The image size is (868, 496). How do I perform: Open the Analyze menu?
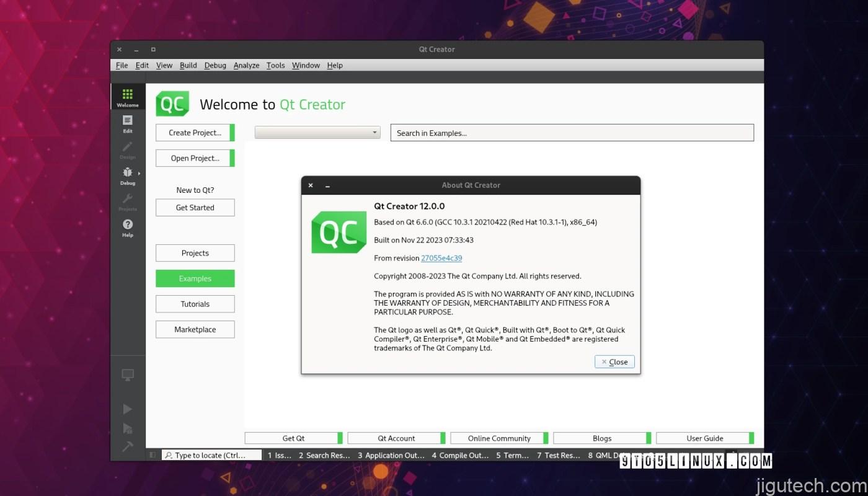(246, 65)
